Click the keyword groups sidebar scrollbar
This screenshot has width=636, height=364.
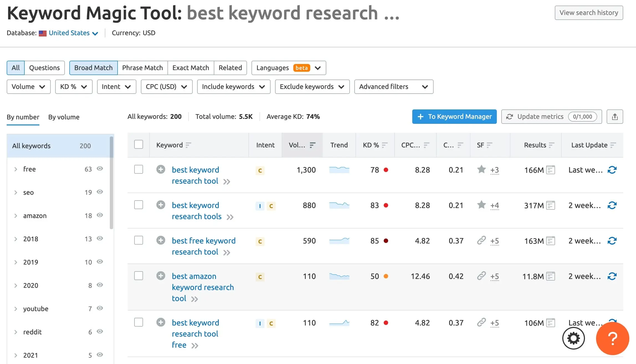(111, 183)
